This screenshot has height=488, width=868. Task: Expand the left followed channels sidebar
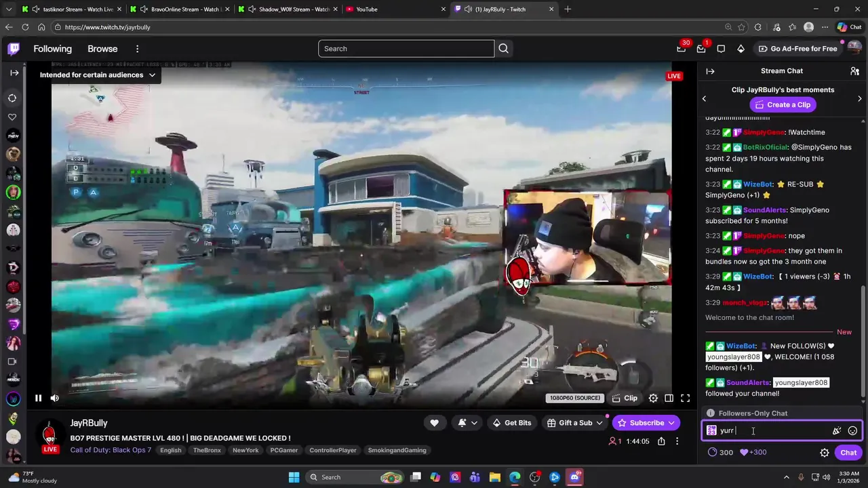(x=14, y=73)
